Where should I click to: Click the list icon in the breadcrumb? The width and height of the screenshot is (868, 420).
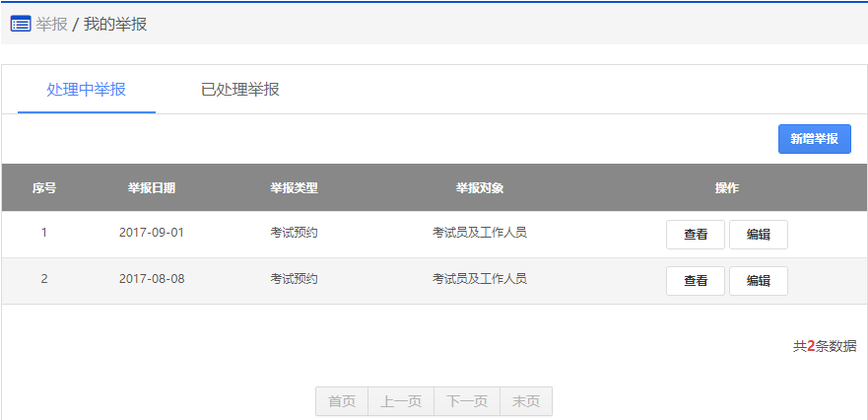pos(21,24)
